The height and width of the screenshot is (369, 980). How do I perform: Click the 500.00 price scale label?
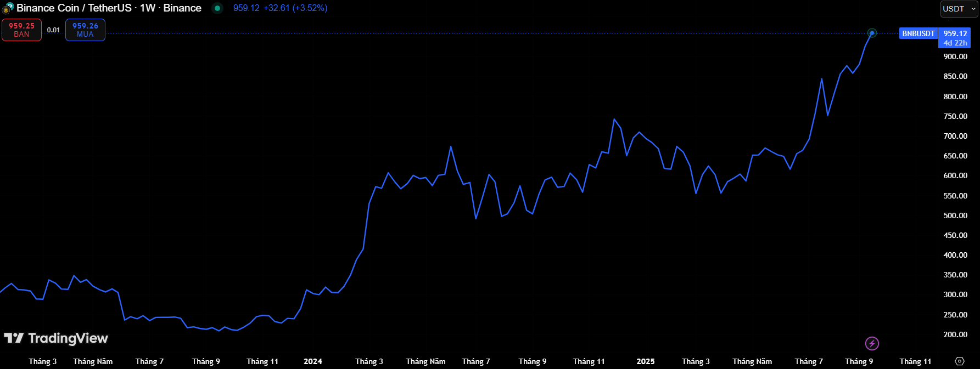pos(955,215)
